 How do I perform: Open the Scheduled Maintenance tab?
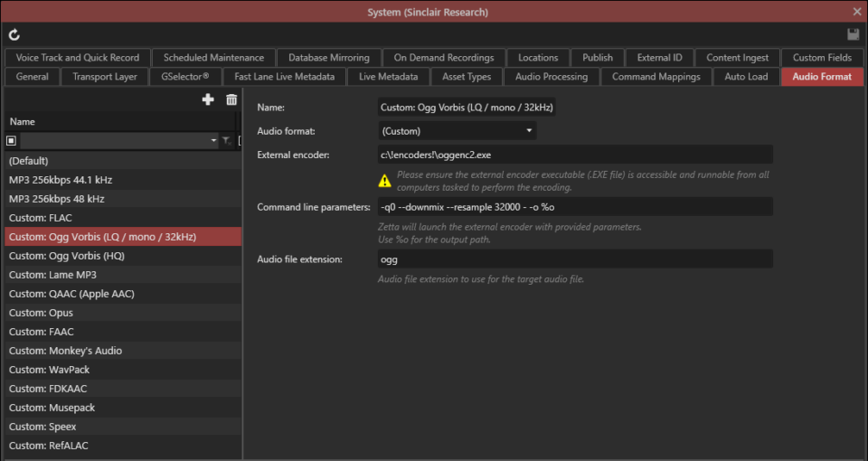[213, 58]
